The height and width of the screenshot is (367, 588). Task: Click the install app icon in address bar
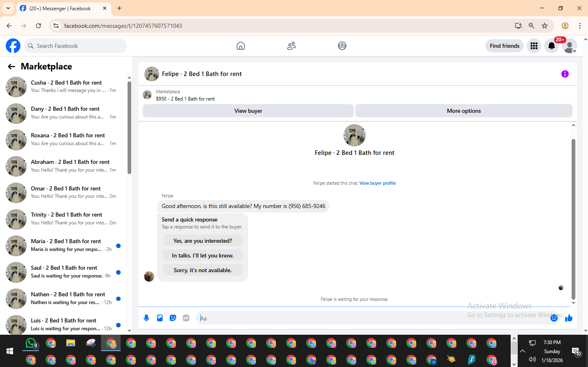[x=518, y=26]
